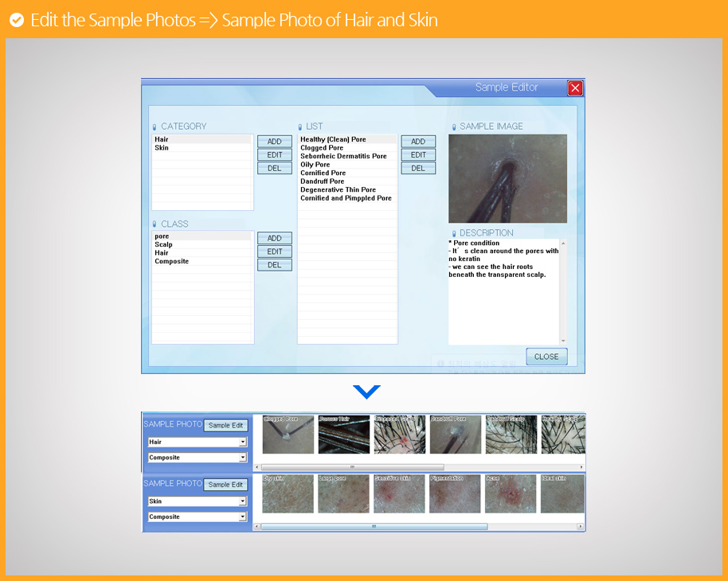This screenshot has width=728, height=581.
Task: Click the hair thumbnails horizontal scrollbar
Action: (x=353, y=467)
